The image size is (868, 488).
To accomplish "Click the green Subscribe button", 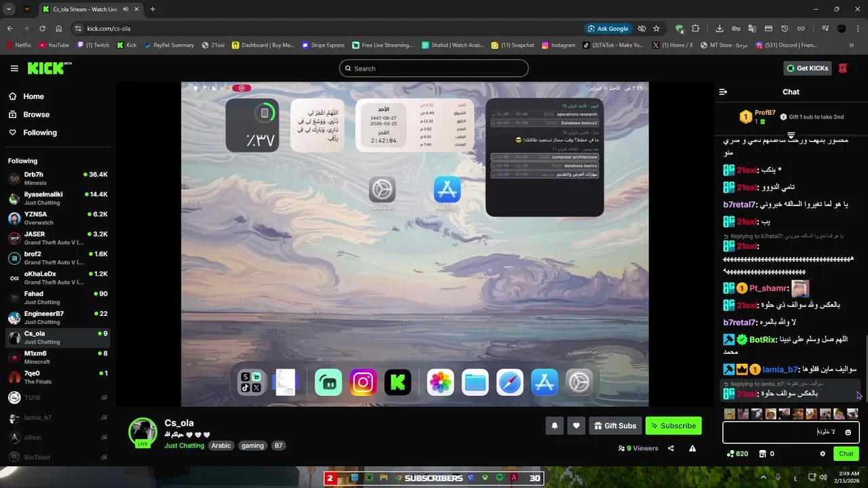I will tap(673, 426).
